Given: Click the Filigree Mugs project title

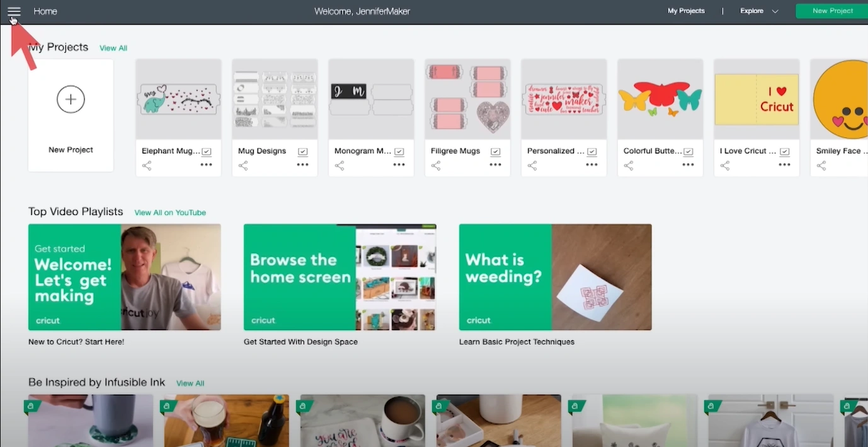Looking at the screenshot, I should pos(455,151).
